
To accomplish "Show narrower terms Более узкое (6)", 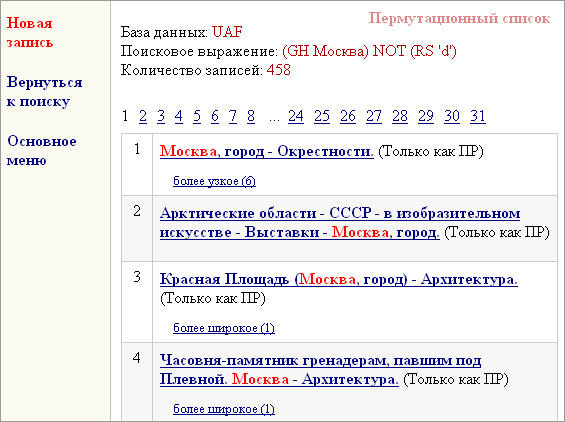I will pos(214,181).
